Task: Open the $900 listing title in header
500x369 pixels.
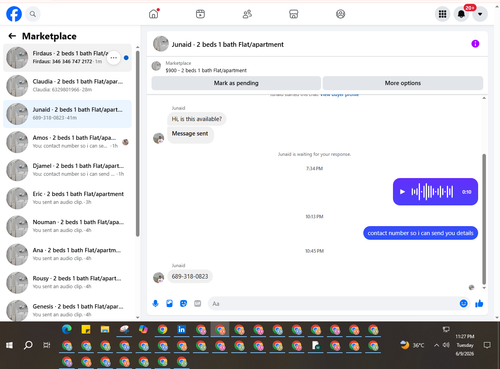Action: click(x=206, y=70)
